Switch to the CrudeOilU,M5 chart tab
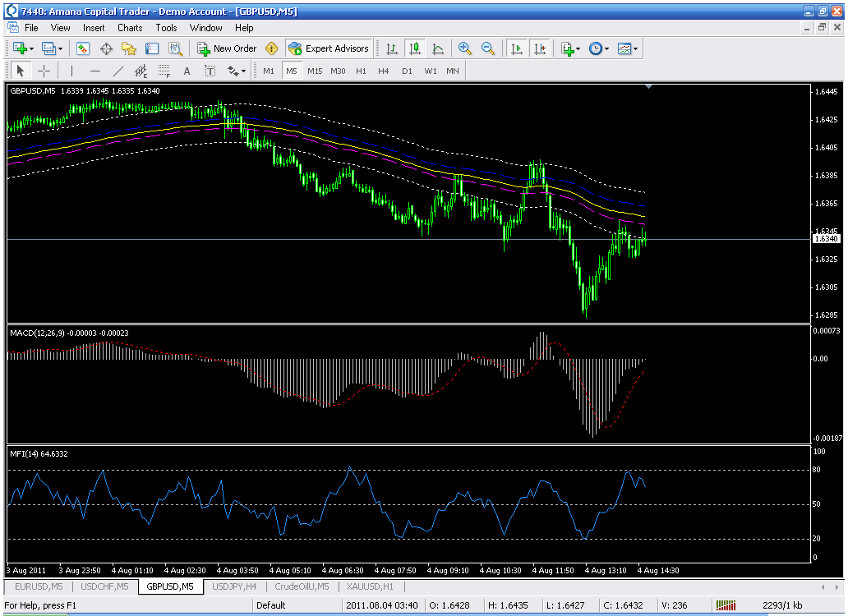This screenshot has height=616, width=848. click(302, 586)
